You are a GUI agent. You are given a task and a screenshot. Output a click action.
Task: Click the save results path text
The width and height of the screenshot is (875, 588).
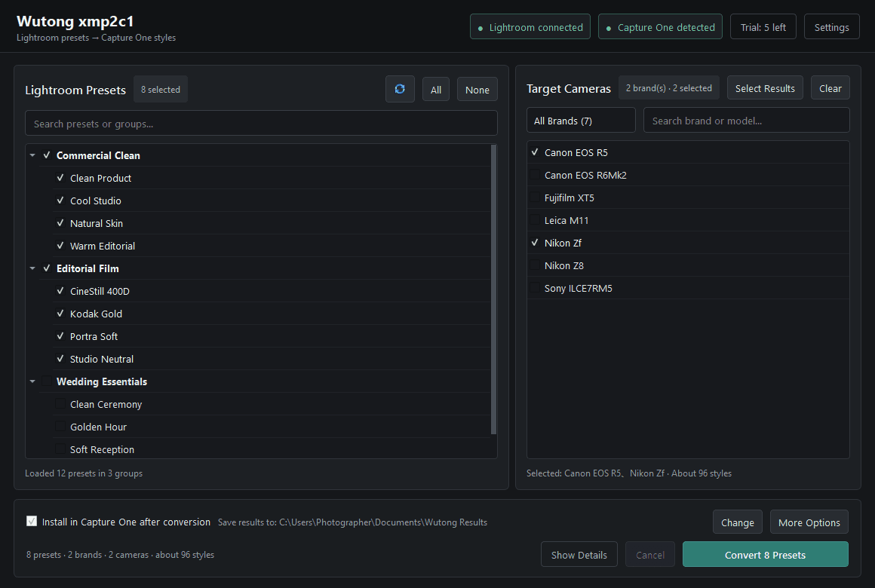click(x=353, y=522)
